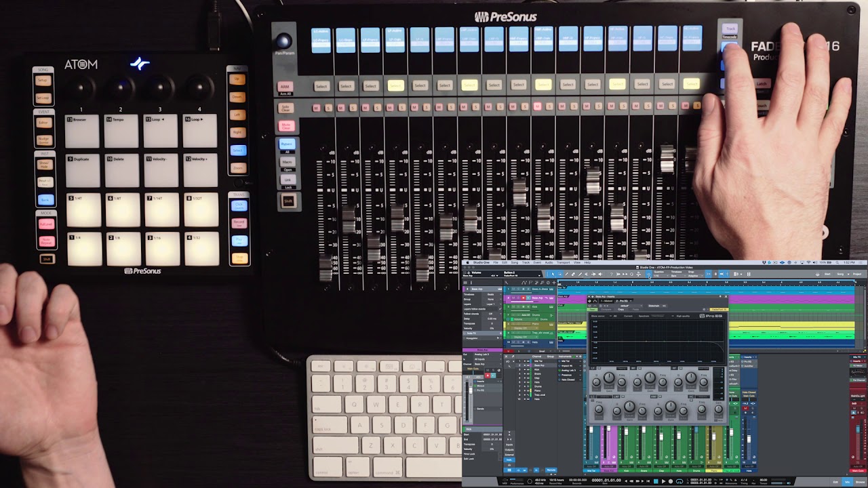Click the 4 / 4 time signature field
This screenshot has width=868, height=488.
(x=744, y=480)
